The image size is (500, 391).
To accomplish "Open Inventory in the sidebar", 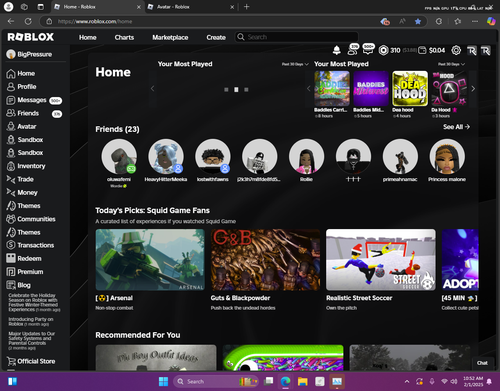I will point(26,166).
